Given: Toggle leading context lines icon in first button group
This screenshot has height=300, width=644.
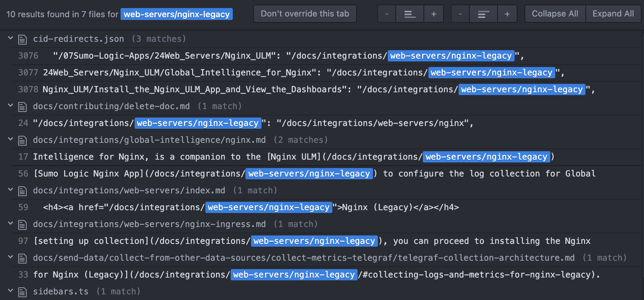Looking at the screenshot, I should (409, 14).
